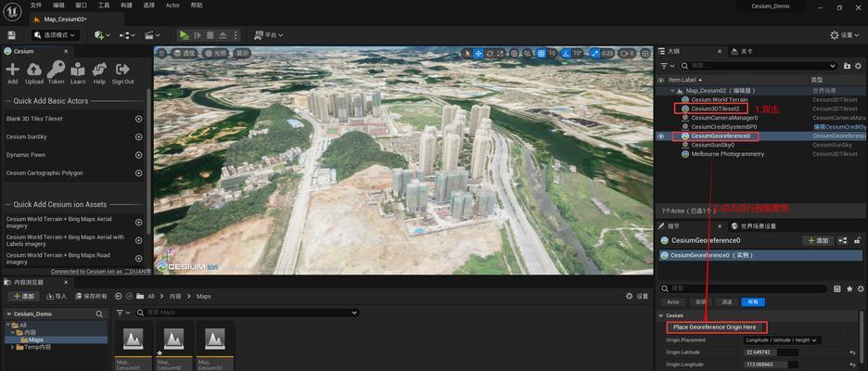This screenshot has height=371, width=868.
Task: Open outliner settings gear
Action: [859, 65]
